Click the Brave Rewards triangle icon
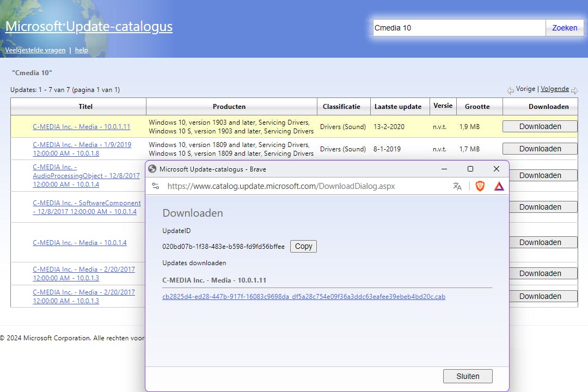588x392 pixels. (x=499, y=186)
